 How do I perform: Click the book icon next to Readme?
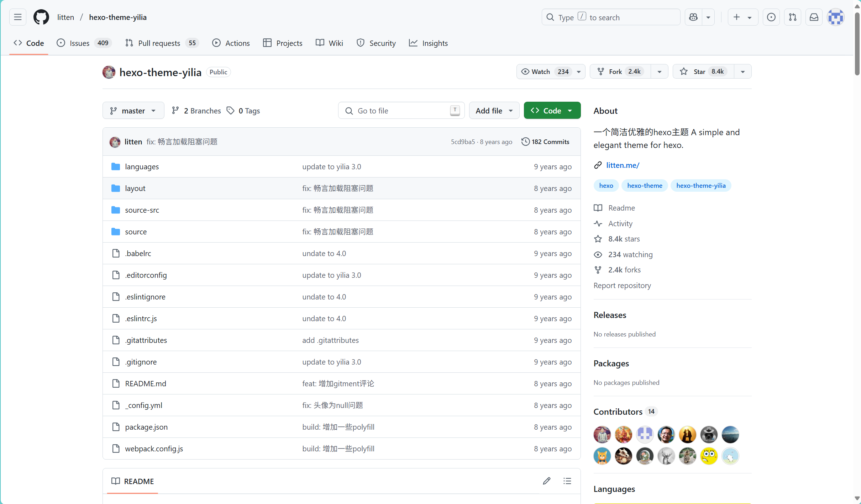tap(598, 208)
